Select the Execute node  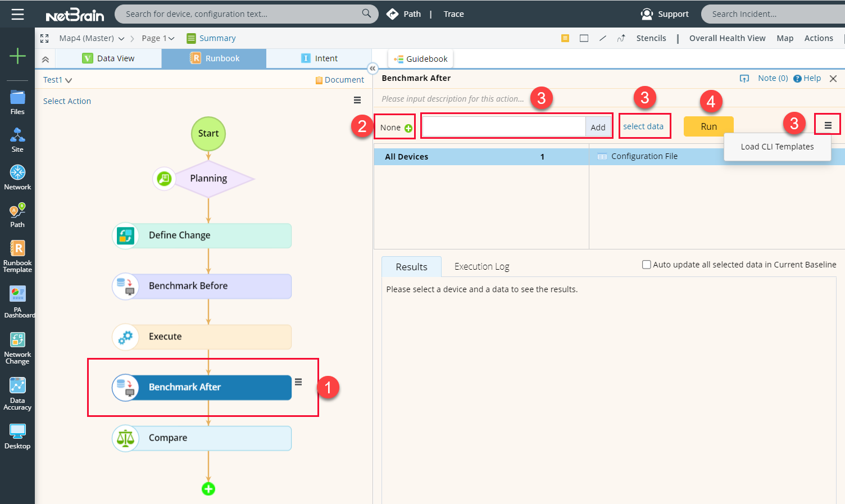[x=202, y=337]
